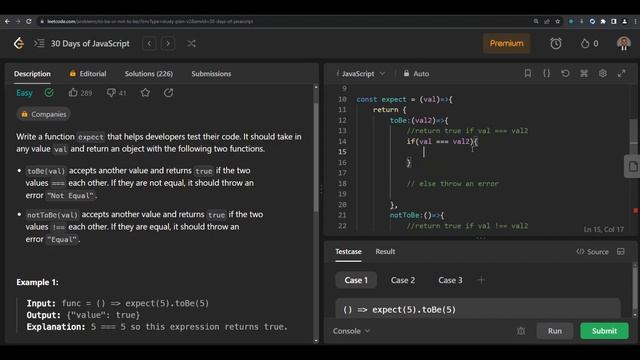Open 30 Days of JavaScript study plan
Image resolution: width=640 pixels, height=360 pixels.
[90, 43]
